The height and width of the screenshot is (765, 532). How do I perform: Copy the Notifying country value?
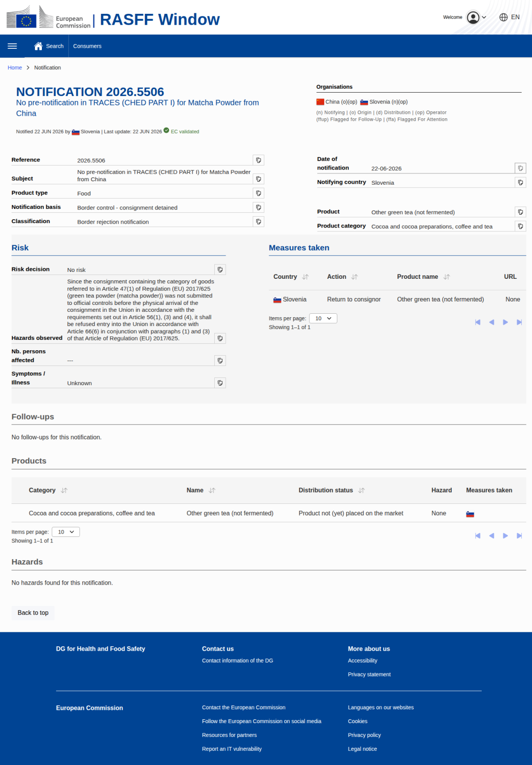click(520, 182)
